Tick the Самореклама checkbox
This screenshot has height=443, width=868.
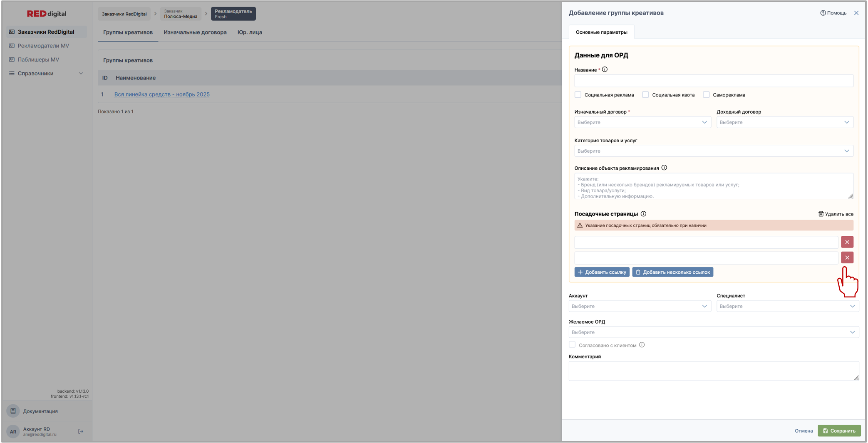click(706, 95)
